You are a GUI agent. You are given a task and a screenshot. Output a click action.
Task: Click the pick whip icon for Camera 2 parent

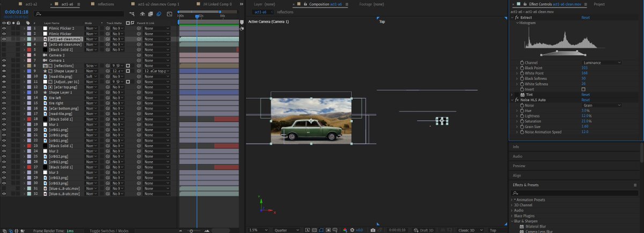click(x=139, y=55)
